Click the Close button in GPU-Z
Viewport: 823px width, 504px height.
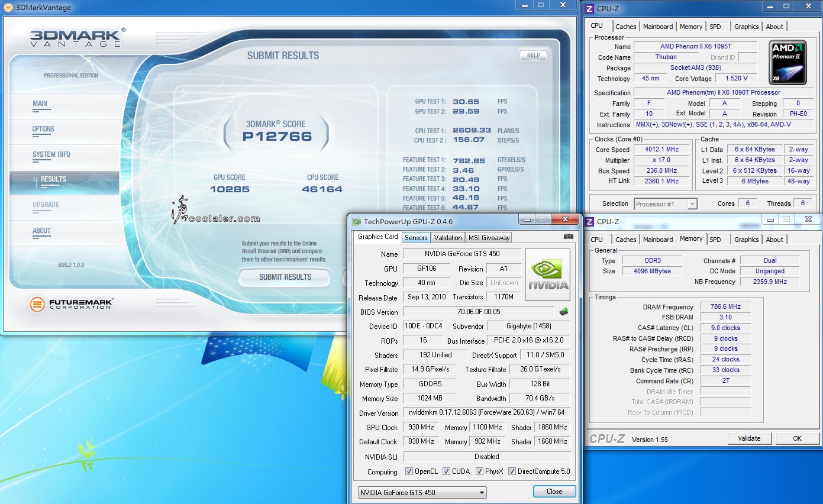pyautogui.click(x=554, y=492)
